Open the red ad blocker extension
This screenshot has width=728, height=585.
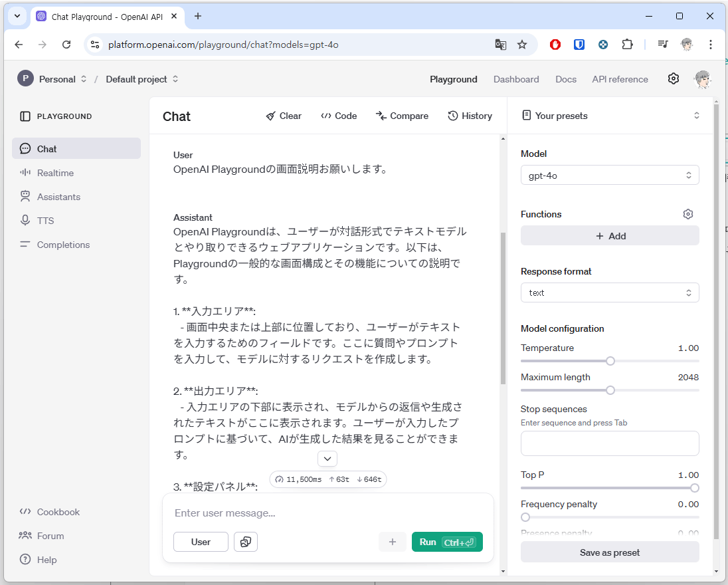point(555,45)
